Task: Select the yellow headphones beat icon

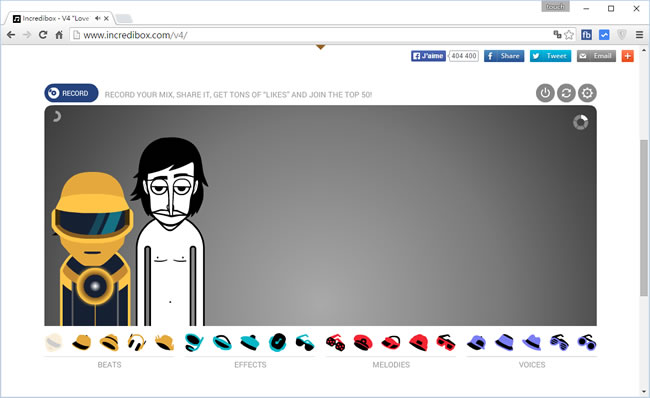Action: (137, 342)
